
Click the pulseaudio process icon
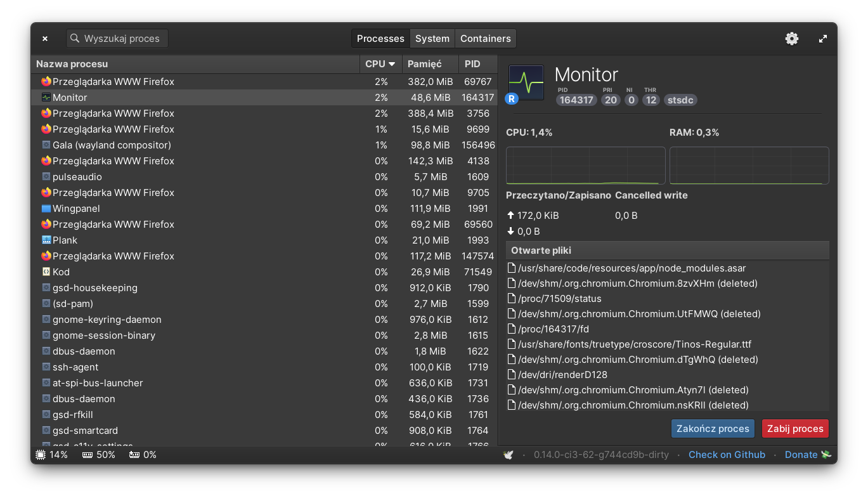pos(46,176)
